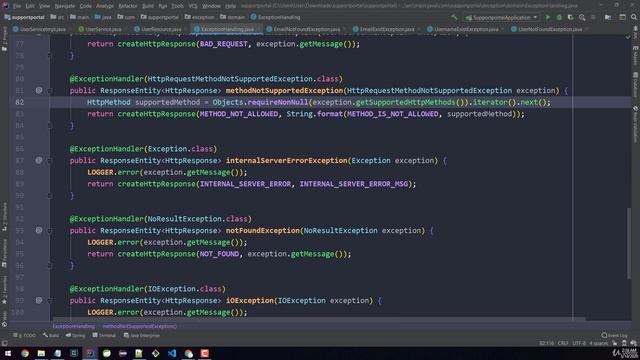Open the Analyze menu

[x=104, y=6]
